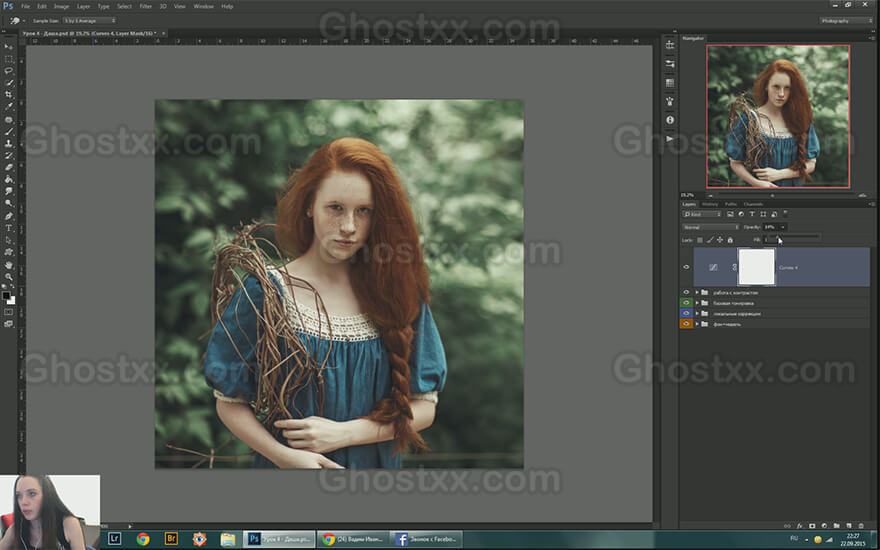Viewport: 880px width, 550px height.
Task: Adjust the Fill slider in Layers panel
Action: [x=795, y=236]
